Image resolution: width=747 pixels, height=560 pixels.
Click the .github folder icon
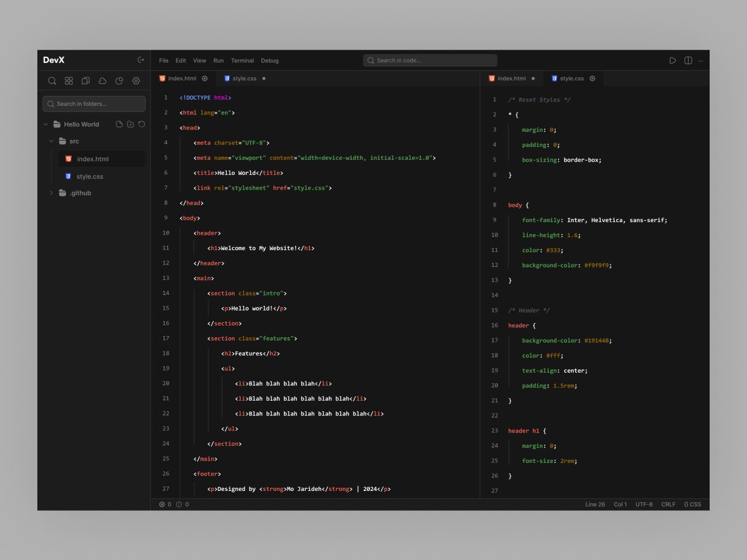(x=62, y=193)
